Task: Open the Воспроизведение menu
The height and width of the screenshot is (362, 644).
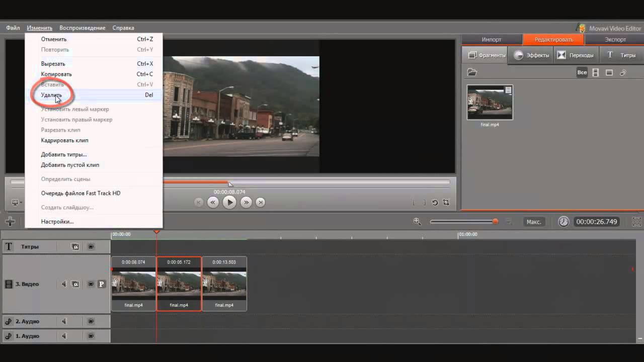Action: pyautogui.click(x=82, y=28)
